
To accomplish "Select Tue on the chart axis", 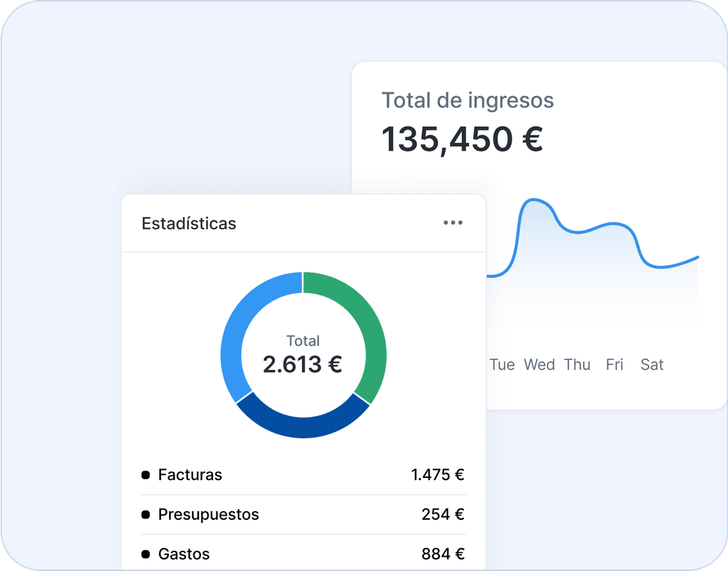I will (x=502, y=365).
